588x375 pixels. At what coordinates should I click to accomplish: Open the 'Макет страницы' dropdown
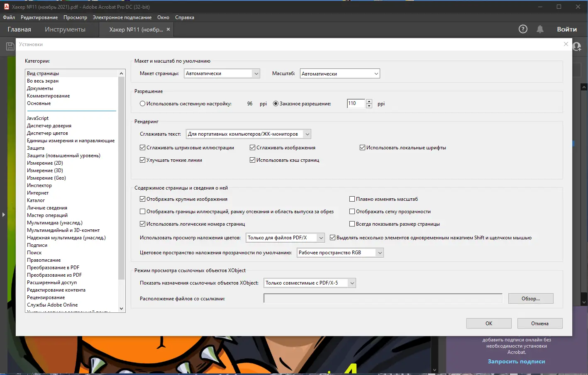pyautogui.click(x=222, y=73)
